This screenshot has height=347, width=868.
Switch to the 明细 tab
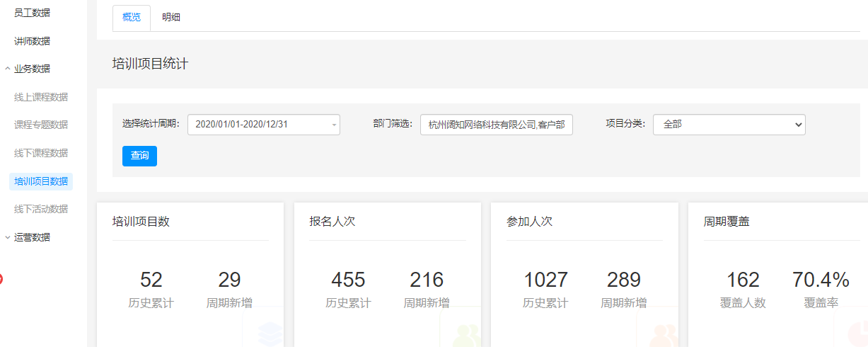(x=171, y=18)
